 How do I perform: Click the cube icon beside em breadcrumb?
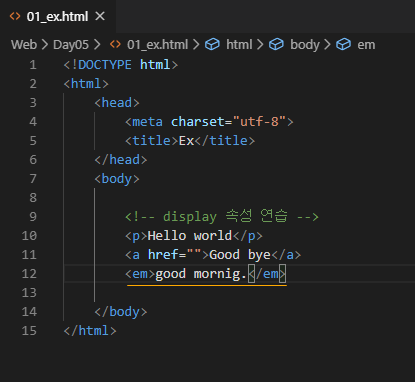pyautogui.click(x=343, y=44)
